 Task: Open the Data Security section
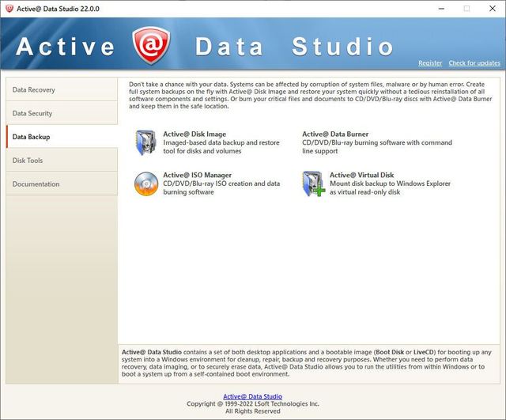pos(62,114)
